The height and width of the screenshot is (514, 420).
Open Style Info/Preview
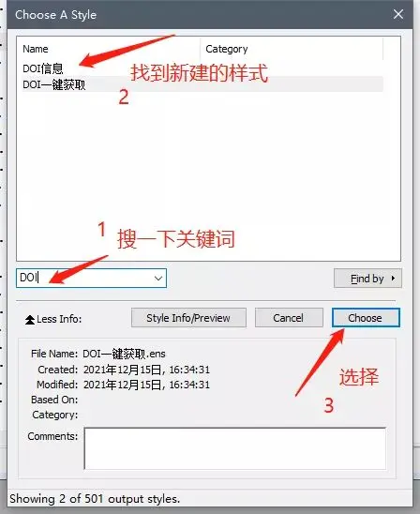(x=188, y=318)
